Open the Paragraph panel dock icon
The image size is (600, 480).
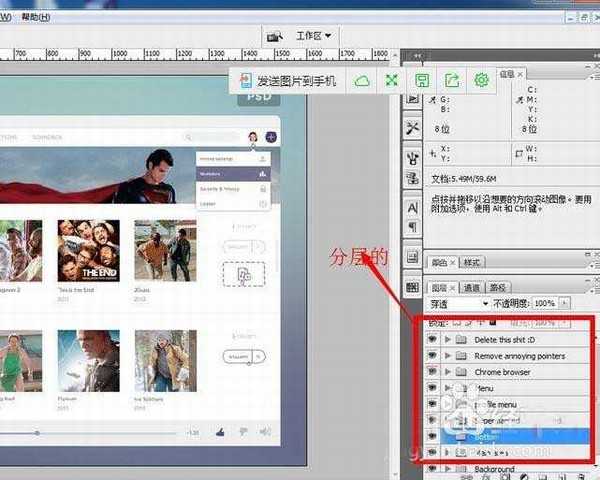coord(413,227)
